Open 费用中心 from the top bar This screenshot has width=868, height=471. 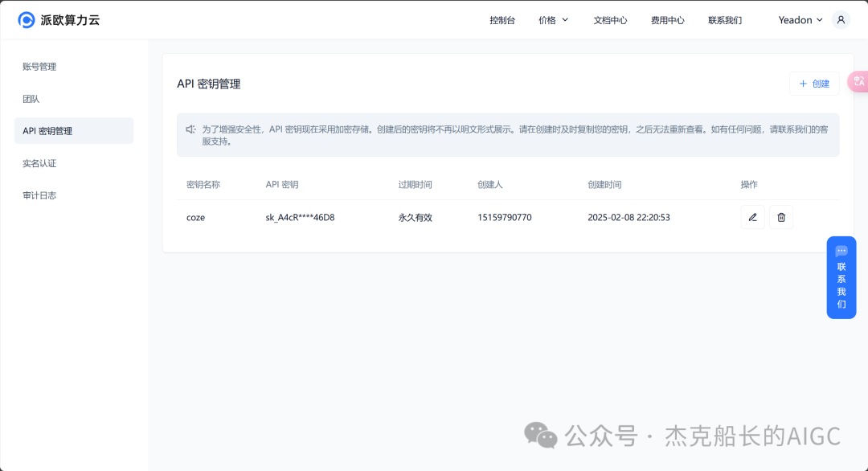tap(668, 20)
